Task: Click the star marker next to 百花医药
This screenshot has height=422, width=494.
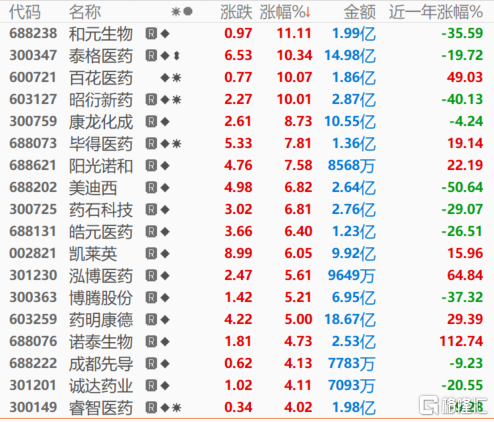Action: point(177,78)
